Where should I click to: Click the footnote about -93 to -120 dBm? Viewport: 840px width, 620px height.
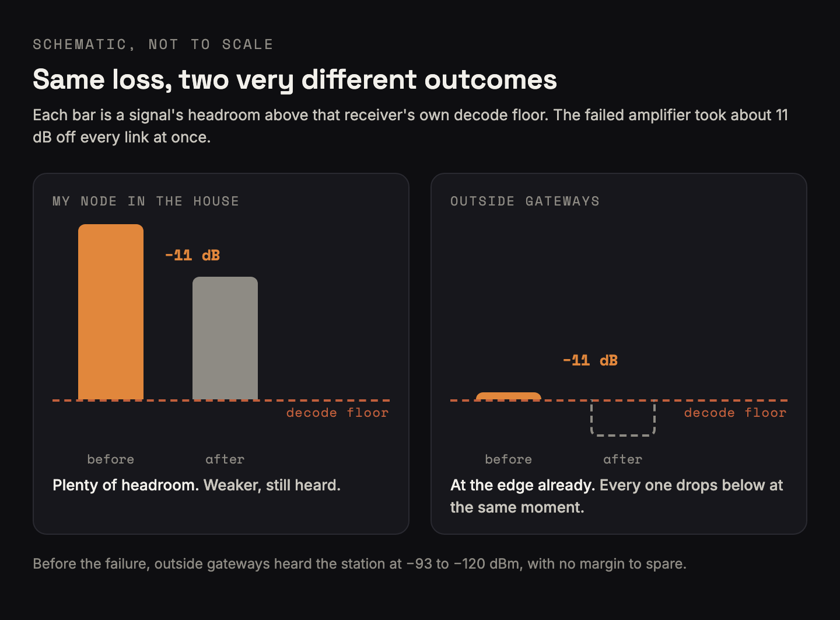359,564
